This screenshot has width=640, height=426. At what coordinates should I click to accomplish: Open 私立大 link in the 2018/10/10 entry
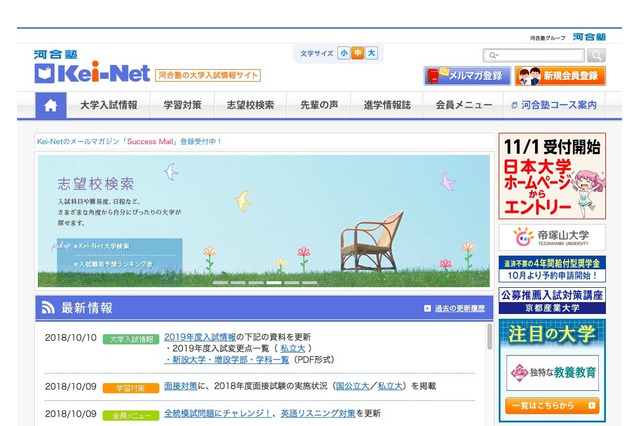coord(293,348)
